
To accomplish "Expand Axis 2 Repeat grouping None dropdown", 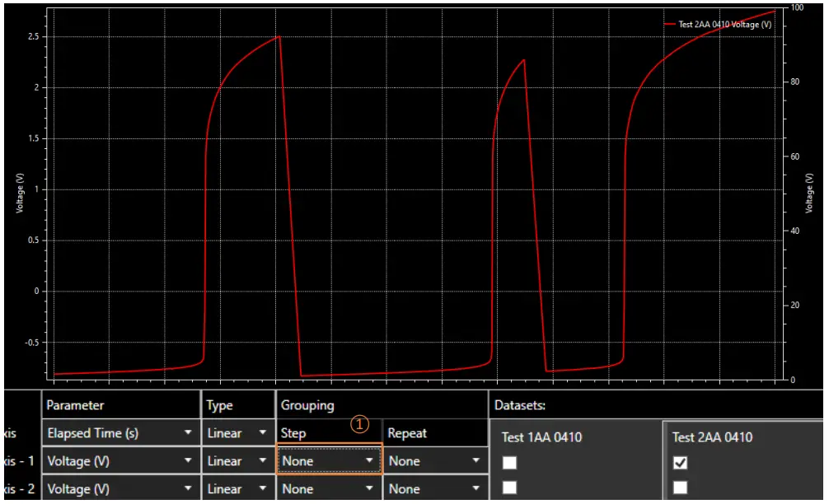I will [435, 488].
